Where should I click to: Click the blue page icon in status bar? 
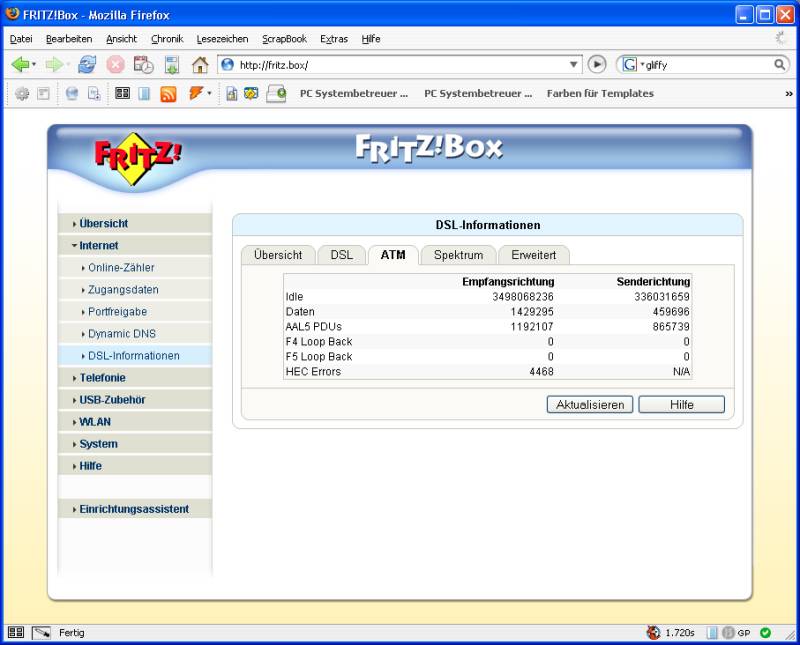pos(712,633)
